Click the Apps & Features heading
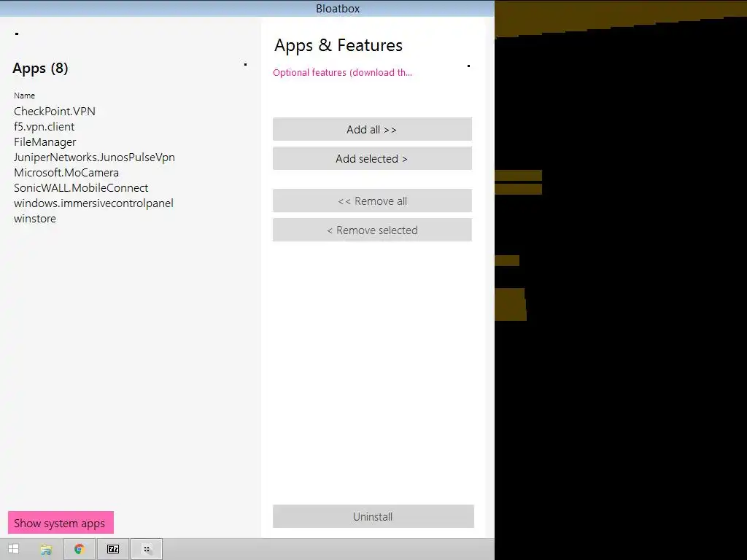This screenshot has width=747, height=560. [338, 45]
